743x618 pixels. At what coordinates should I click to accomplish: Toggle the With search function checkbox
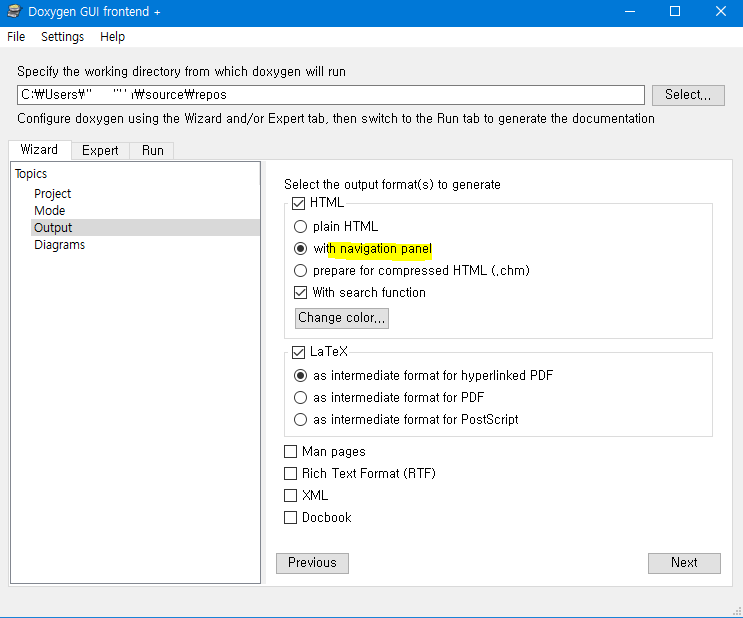pos(300,292)
